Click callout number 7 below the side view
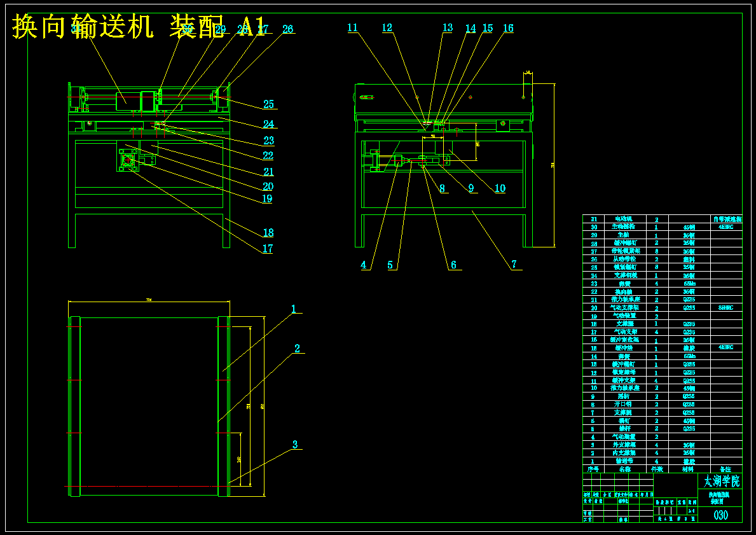Viewport: 756px width, 535px height. [x=514, y=265]
